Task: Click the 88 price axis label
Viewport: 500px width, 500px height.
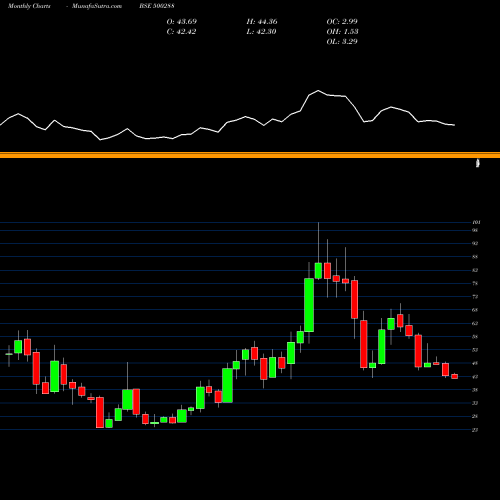Action: [475, 257]
